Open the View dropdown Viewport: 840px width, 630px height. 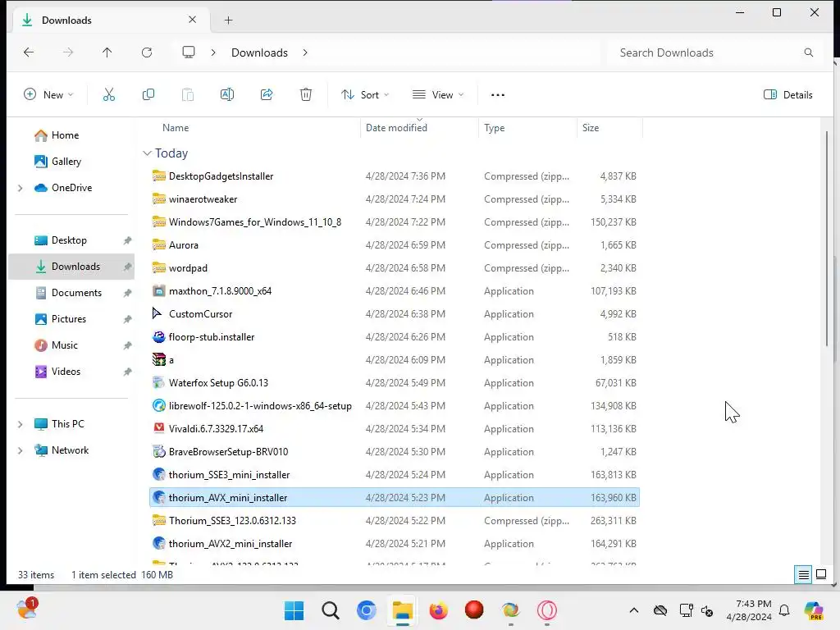pos(438,95)
